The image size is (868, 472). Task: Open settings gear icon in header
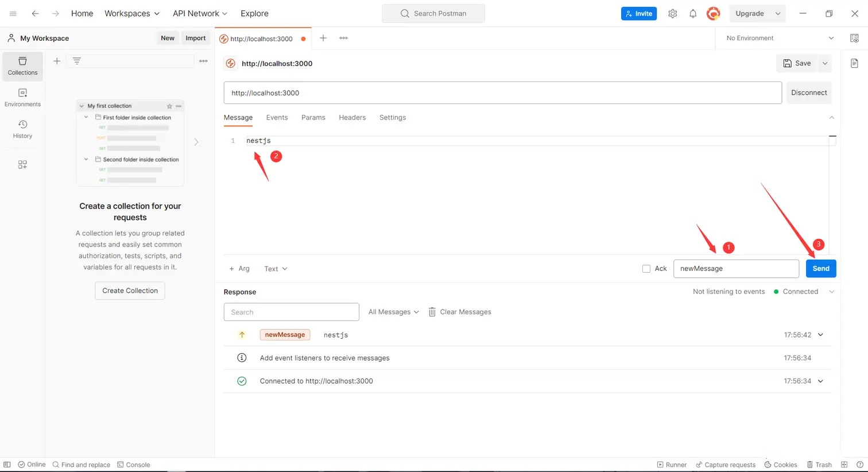[672, 14]
